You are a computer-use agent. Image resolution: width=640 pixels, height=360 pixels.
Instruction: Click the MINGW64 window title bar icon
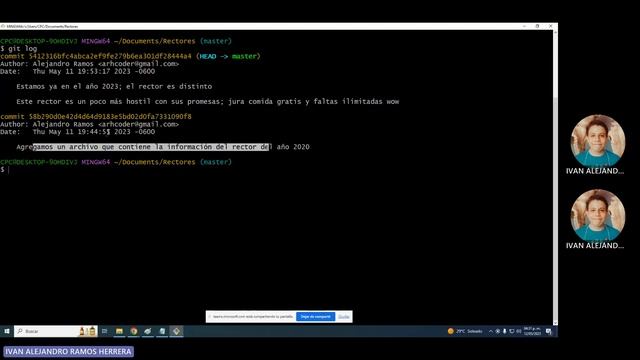pyautogui.click(x=3, y=26)
